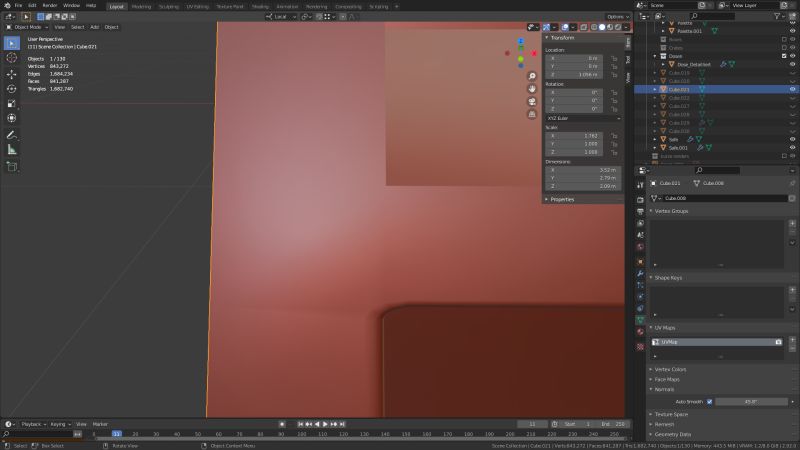Screen dimensions: 800x450
Task: Collapse the Transform panel
Action: pos(562,38)
